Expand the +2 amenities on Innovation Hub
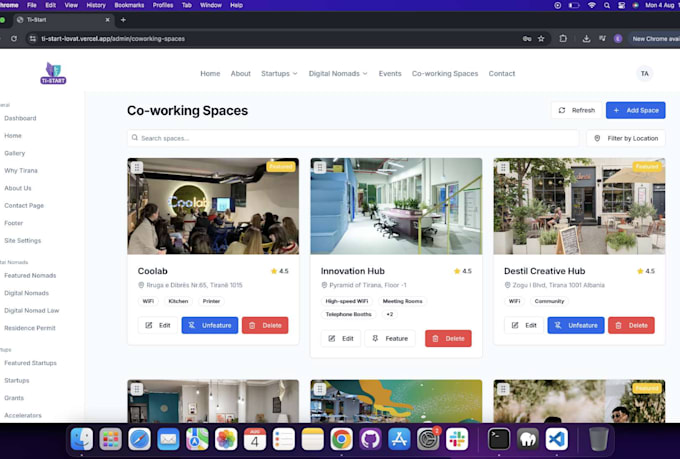Screen dimensions: 680x459 [390, 314]
